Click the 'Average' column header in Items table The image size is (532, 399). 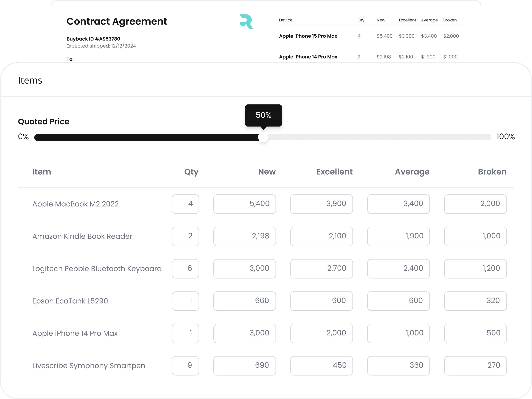pos(412,172)
